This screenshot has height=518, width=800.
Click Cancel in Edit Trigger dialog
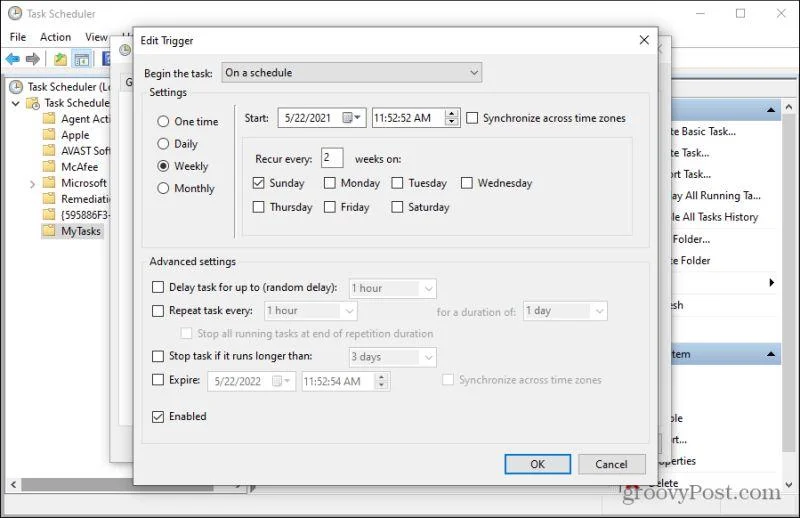pyautogui.click(x=611, y=464)
